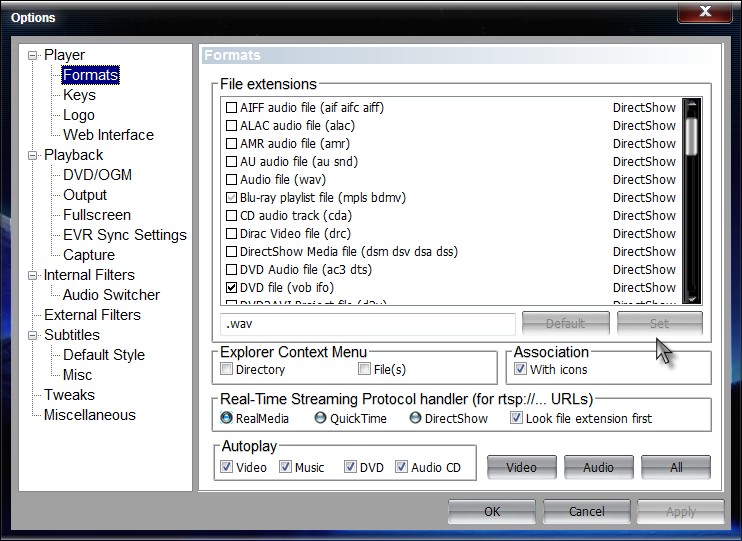Viewport: 742px width, 541px height.
Task: Uncheck Autoplay Video checkbox
Action: coord(227,467)
